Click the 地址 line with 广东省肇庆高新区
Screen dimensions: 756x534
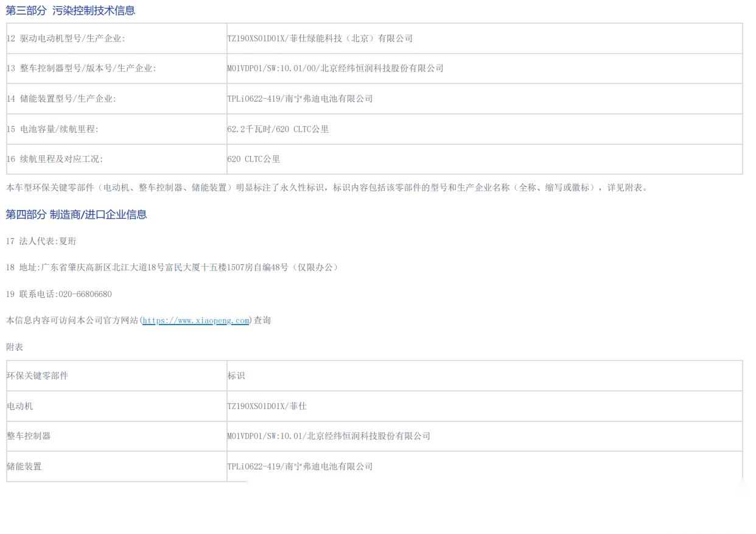[172, 267]
